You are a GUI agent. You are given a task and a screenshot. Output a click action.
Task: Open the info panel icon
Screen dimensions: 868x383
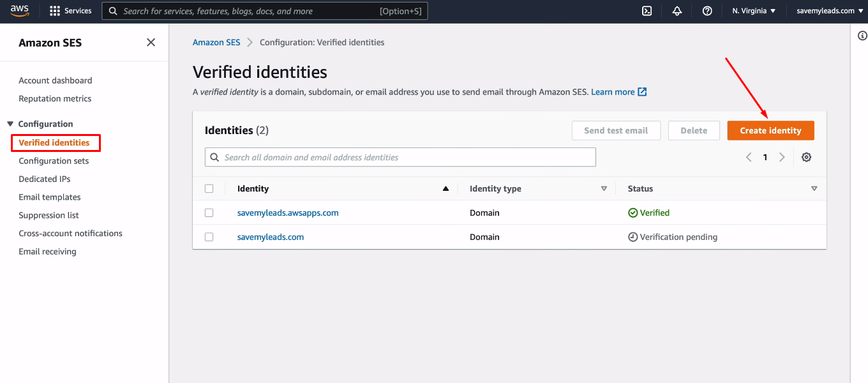click(862, 36)
